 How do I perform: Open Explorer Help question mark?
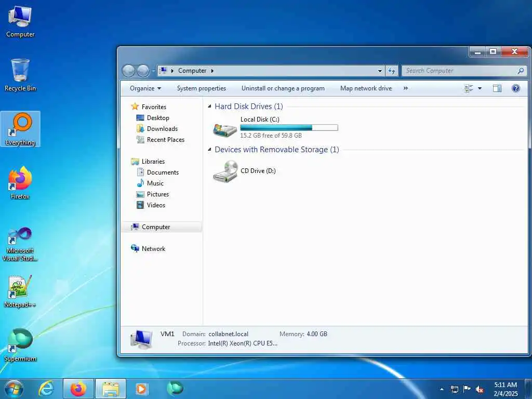(516, 88)
